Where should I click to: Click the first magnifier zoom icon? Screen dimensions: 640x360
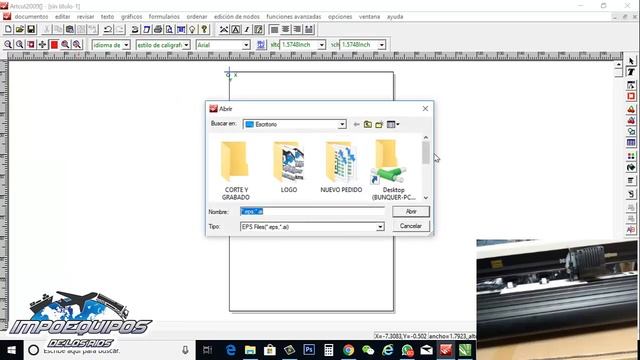tap(8, 44)
